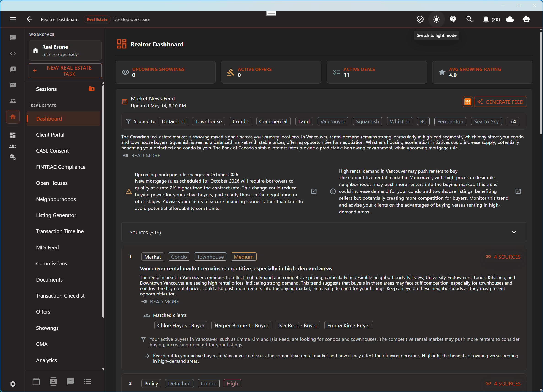
Task: Expand the +4 more scope chips
Action: [513, 121]
